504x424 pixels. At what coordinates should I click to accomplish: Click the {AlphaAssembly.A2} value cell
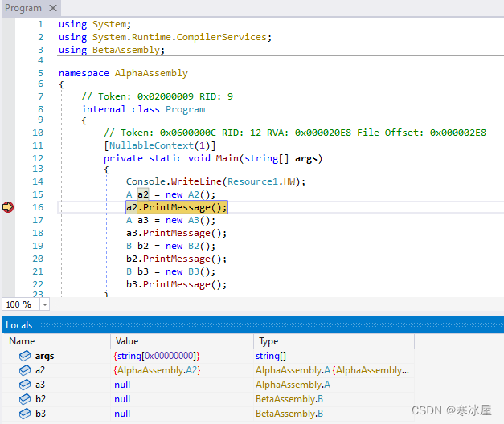click(158, 370)
